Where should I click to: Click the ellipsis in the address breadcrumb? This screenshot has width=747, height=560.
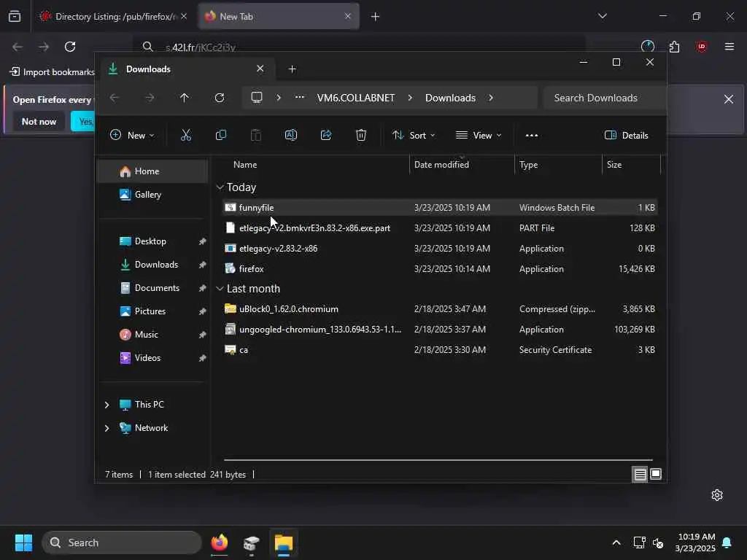300,97
